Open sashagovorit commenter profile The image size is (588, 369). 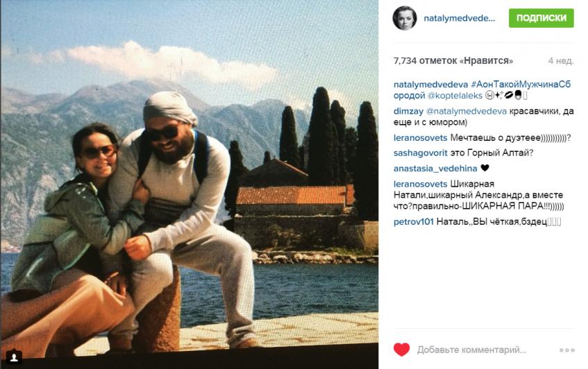[421, 153]
